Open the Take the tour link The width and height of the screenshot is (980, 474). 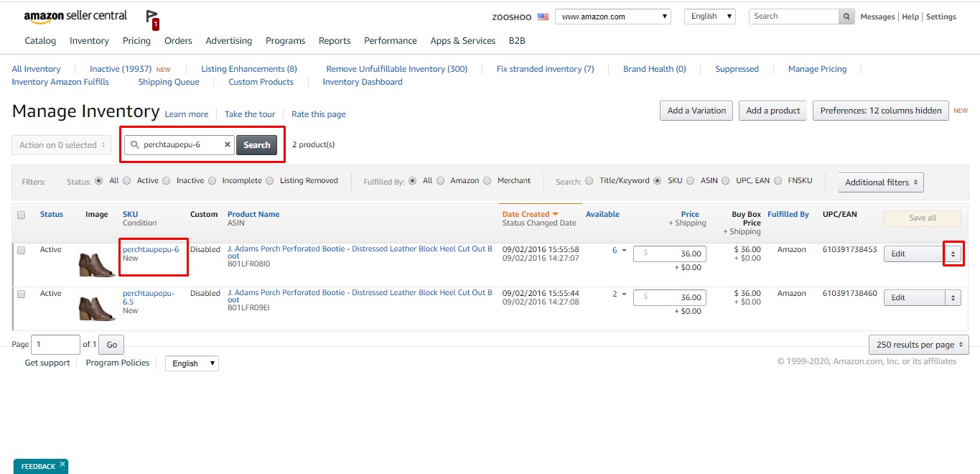(x=250, y=114)
